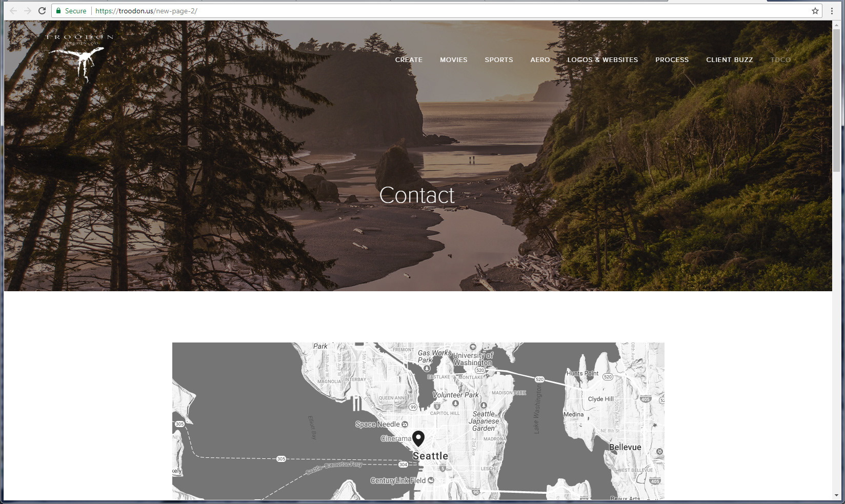Open the CREATE menu item

click(409, 60)
